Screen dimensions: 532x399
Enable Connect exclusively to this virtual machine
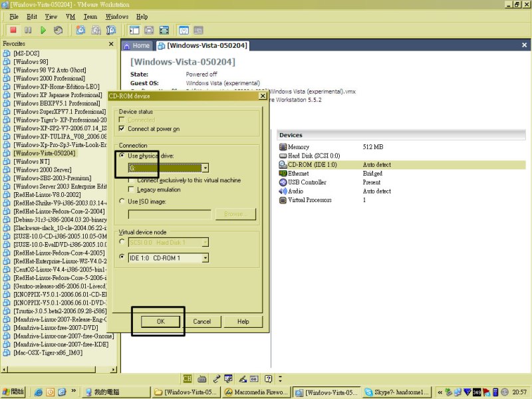pos(131,180)
